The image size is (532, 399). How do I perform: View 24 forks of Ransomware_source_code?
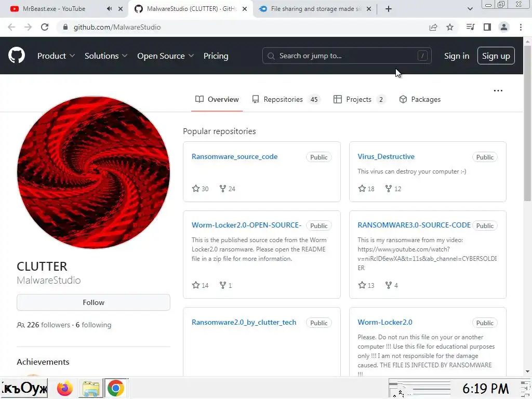[x=228, y=189]
